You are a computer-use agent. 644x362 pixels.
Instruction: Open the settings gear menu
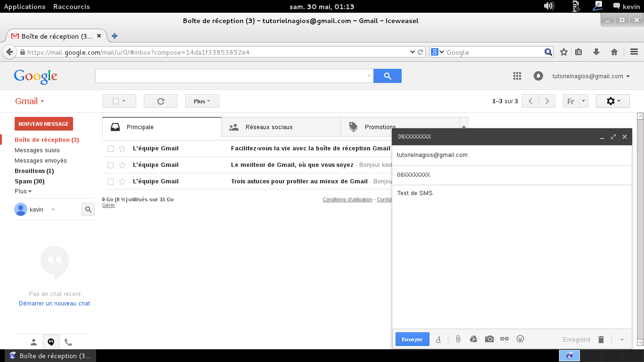[613, 101]
